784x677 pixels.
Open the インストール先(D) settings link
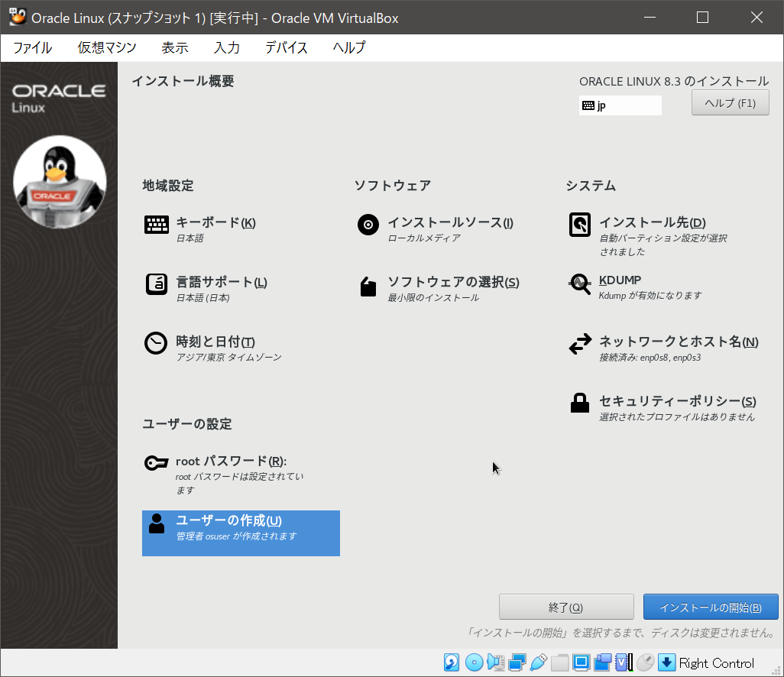coord(653,222)
